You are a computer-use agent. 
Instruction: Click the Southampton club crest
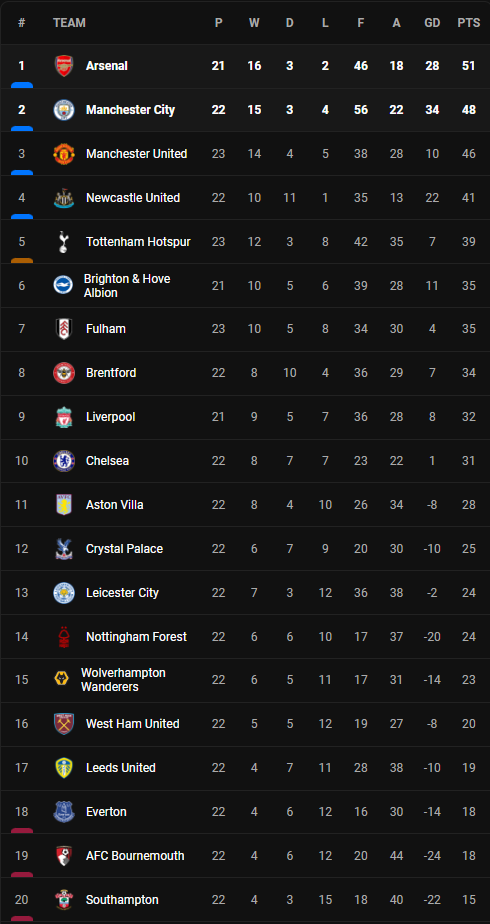click(x=64, y=900)
